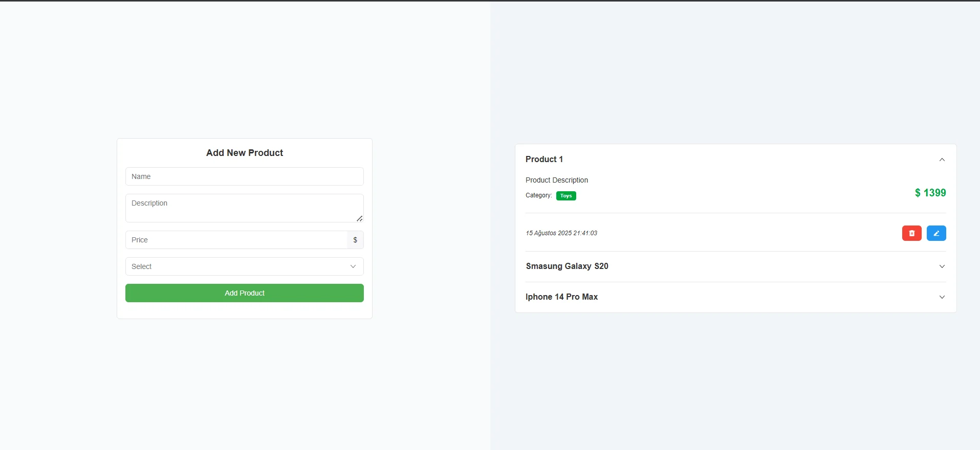The height and width of the screenshot is (450, 980).
Task: Expand Iphone 14 Pro Max via its chevron
Action: (942, 297)
